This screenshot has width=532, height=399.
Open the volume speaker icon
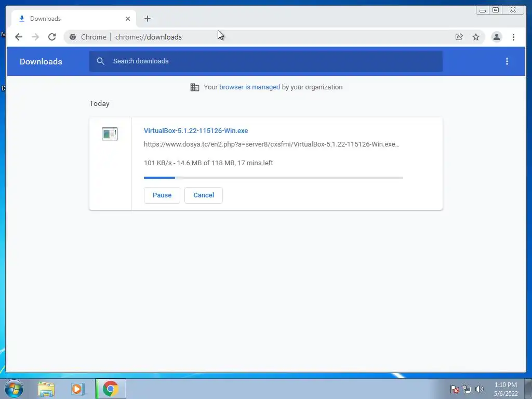click(479, 389)
